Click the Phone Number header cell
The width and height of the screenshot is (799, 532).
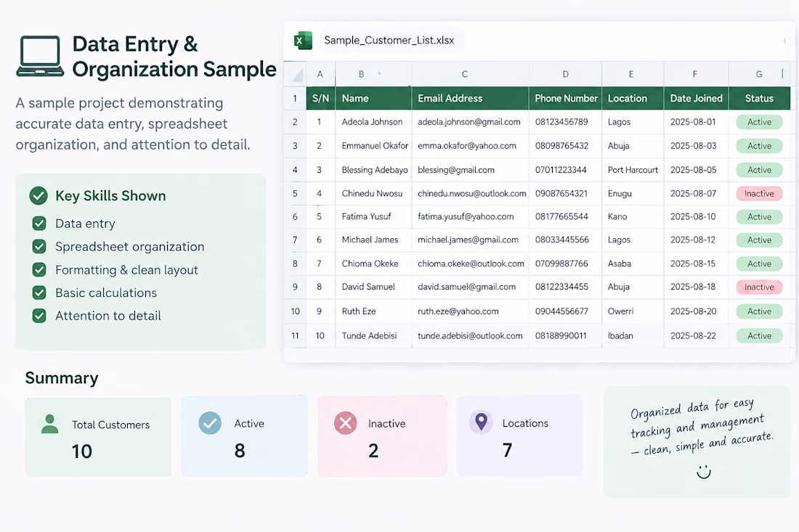point(566,98)
